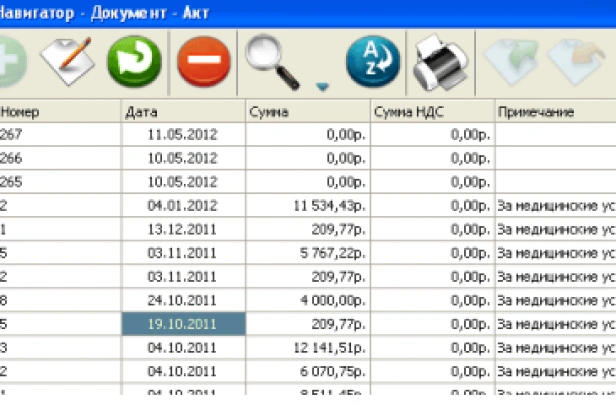Print the document list with printer icon
The height and width of the screenshot is (405, 616).
click(441, 62)
